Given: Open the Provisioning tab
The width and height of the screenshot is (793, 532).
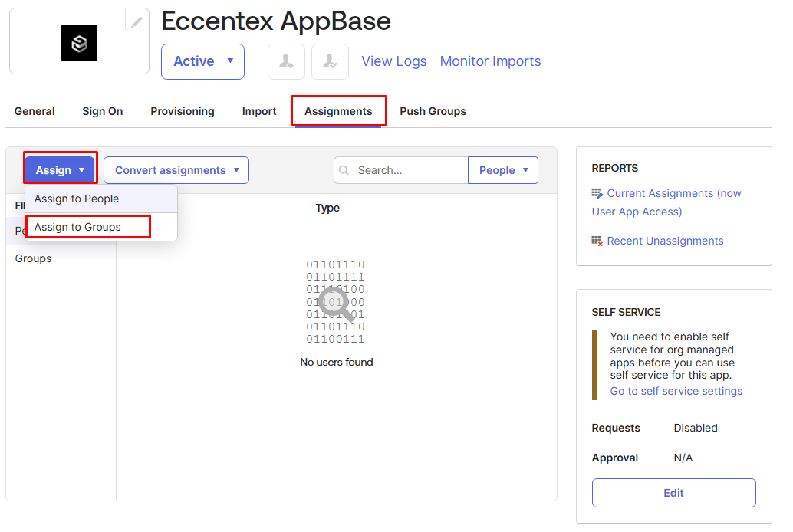Looking at the screenshot, I should 183,111.
